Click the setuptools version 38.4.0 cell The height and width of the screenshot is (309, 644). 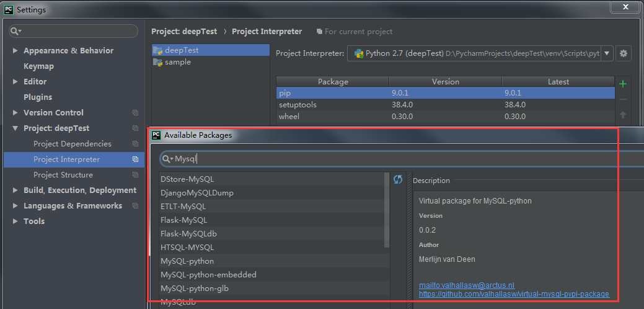pyautogui.click(x=446, y=105)
